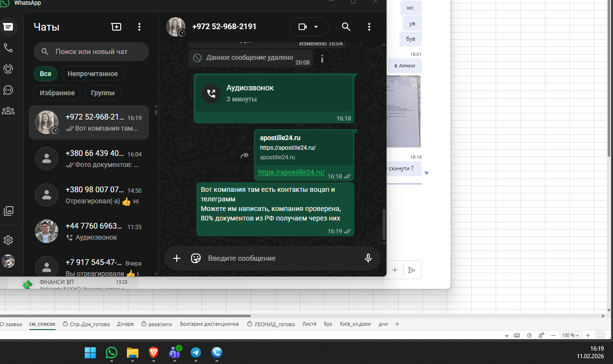
Task: Search within the open conversation with magnifier icon
Action: click(346, 27)
